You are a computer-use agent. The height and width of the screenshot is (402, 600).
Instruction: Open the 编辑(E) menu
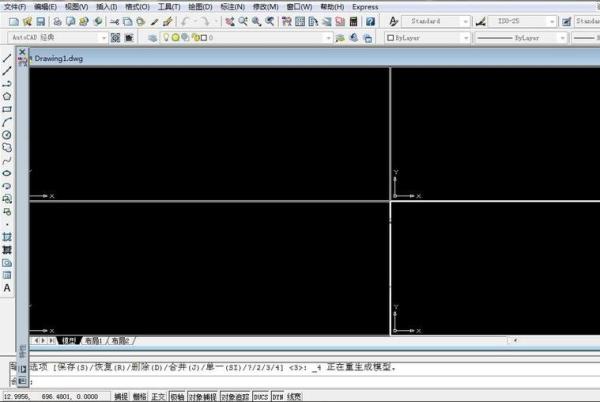[45, 7]
